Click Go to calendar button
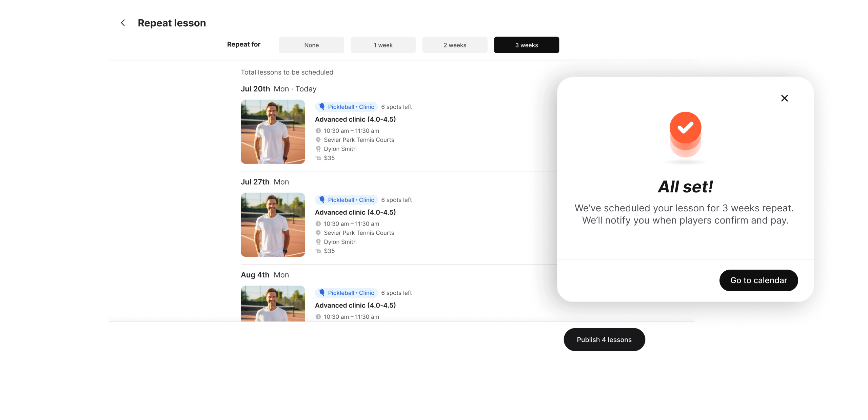 tap(758, 280)
